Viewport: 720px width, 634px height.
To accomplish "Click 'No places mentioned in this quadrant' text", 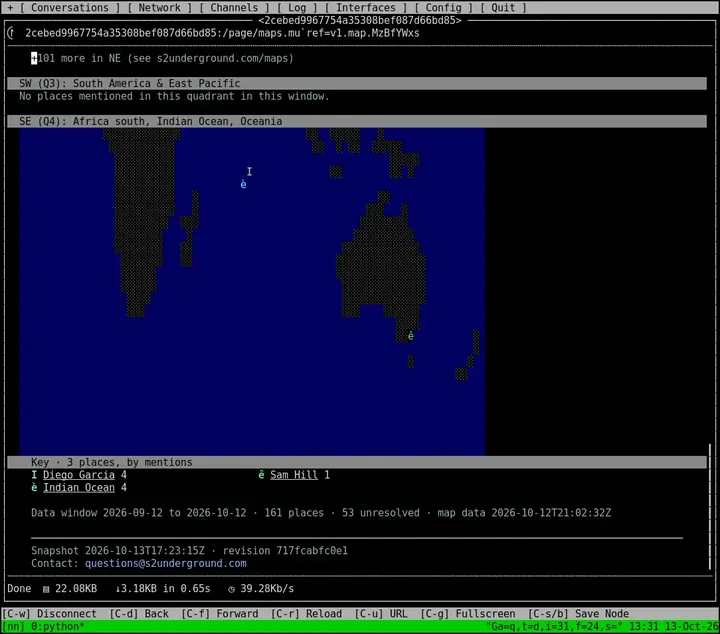I will (x=174, y=96).
